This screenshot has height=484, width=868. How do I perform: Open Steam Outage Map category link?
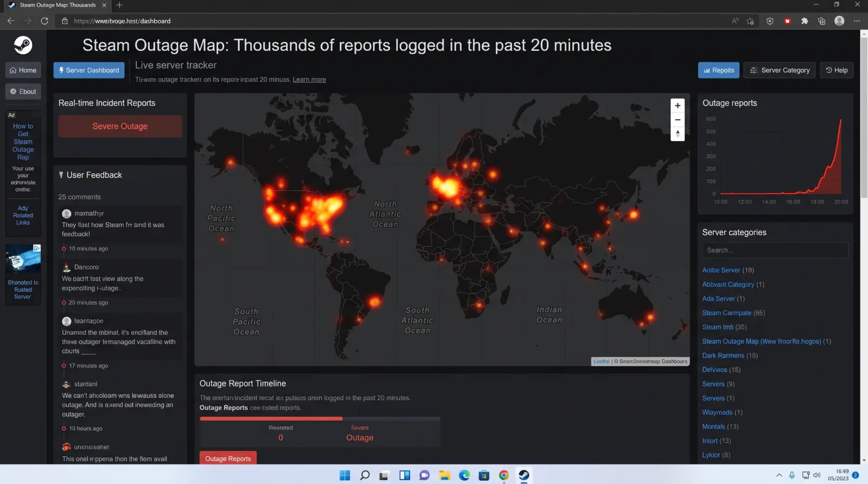pos(761,341)
